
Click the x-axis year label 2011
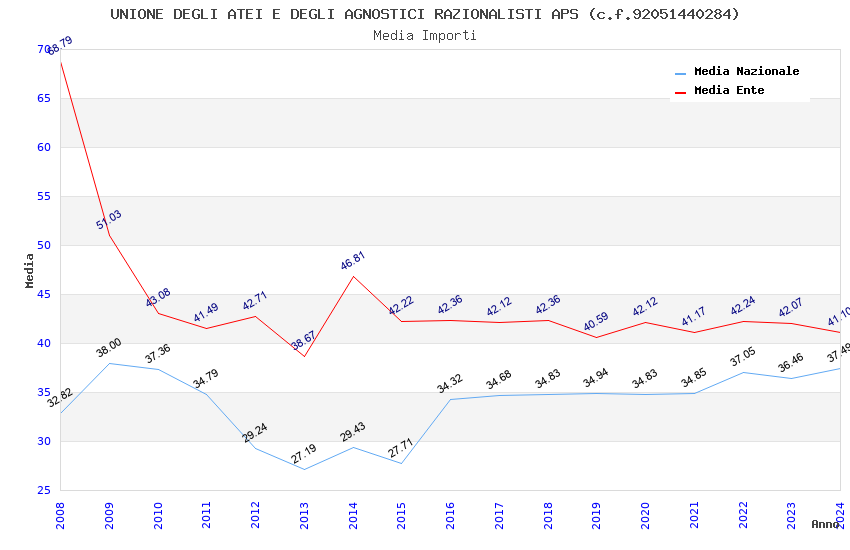(207, 515)
